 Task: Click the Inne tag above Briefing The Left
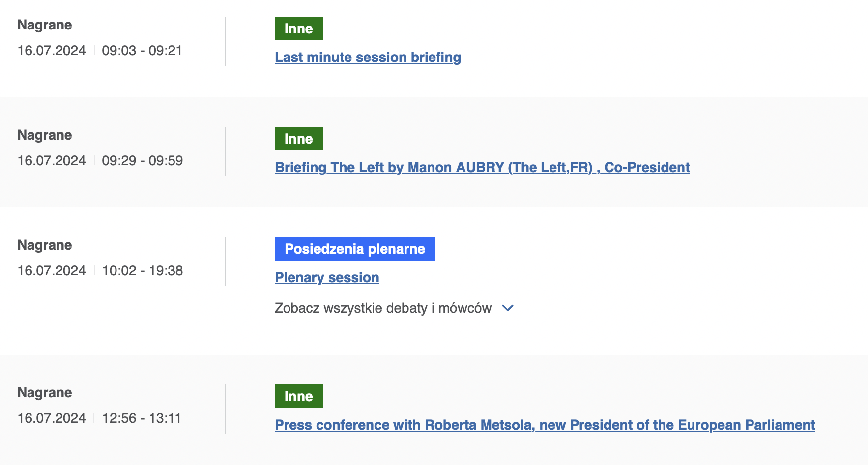[299, 139]
